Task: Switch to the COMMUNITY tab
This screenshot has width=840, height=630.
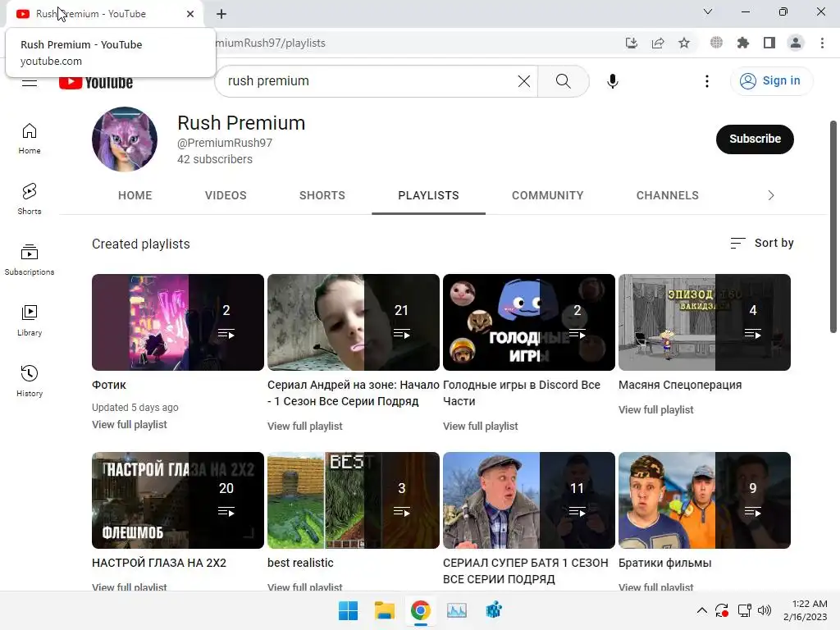Action: coord(547,195)
